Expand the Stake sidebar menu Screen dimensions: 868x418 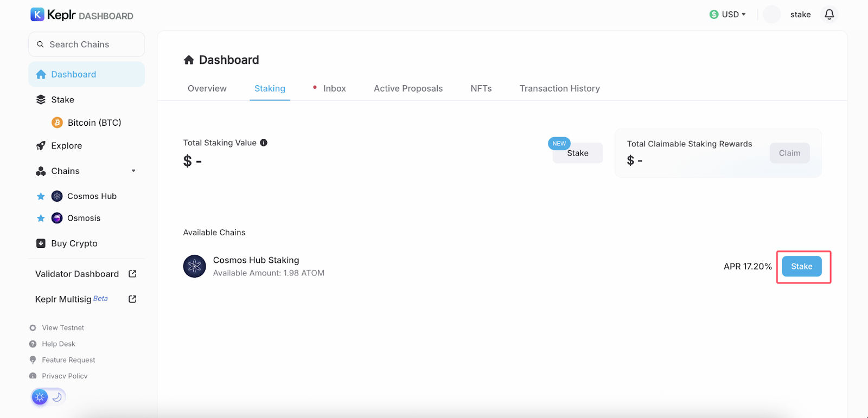(62, 100)
